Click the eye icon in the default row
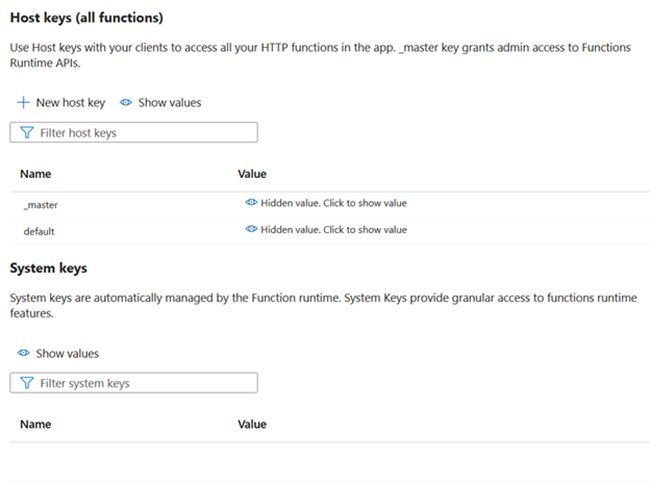This screenshot has height=484, width=650. click(x=251, y=230)
